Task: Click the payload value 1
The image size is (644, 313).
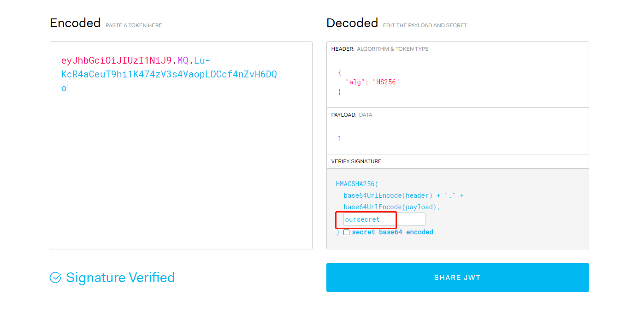Action: click(x=340, y=138)
